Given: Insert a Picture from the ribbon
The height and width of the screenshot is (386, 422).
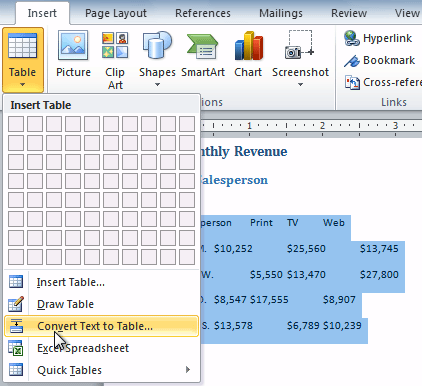Looking at the screenshot, I should (73, 55).
